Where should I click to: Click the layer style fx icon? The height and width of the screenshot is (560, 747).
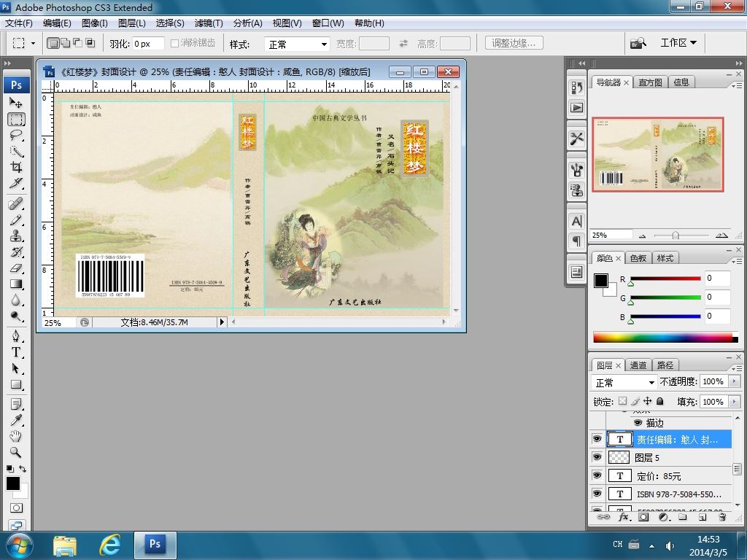[624, 517]
